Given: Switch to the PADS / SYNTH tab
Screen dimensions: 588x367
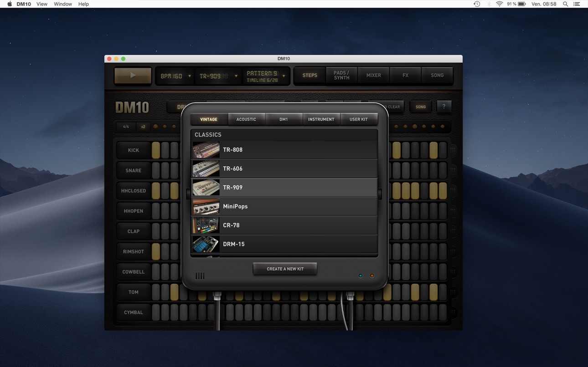Looking at the screenshot, I should (341, 75).
